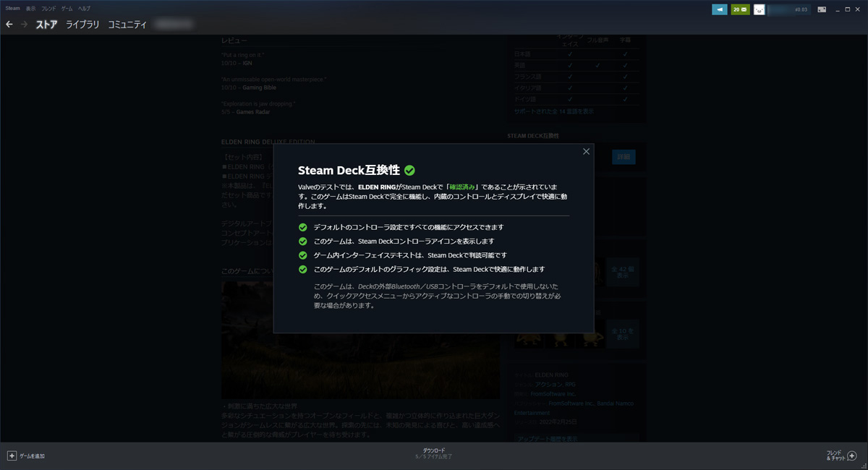Open the Steam menu

point(12,8)
